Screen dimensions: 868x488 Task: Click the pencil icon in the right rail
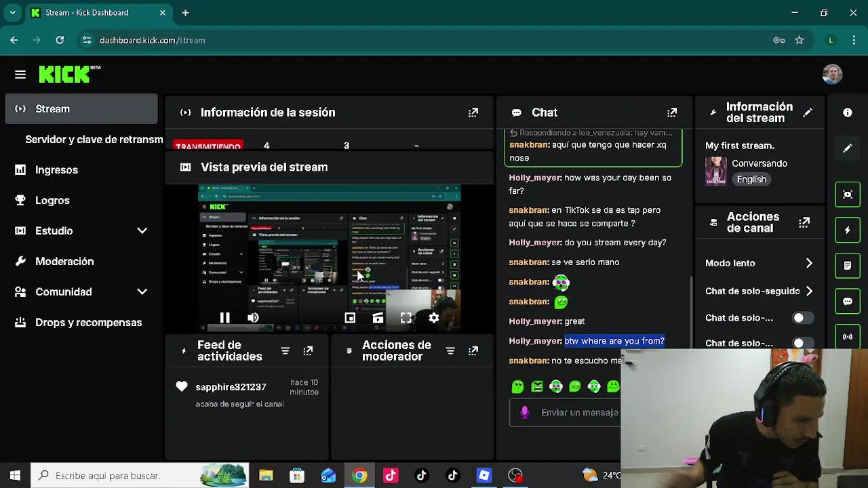(x=848, y=148)
